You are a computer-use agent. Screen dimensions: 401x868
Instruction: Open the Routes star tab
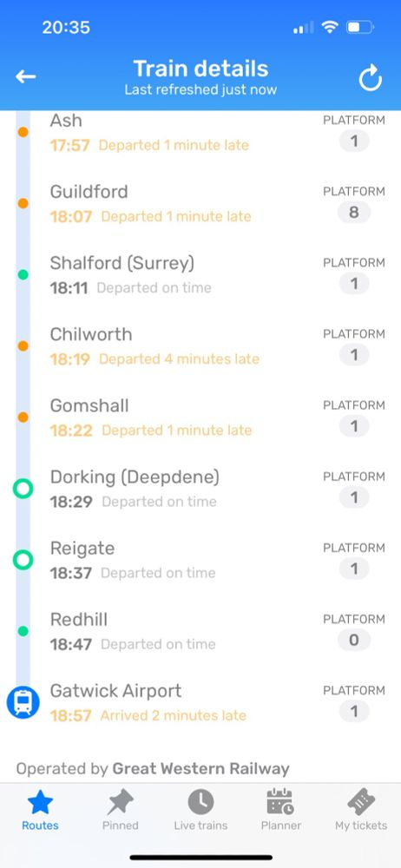click(x=40, y=810)
